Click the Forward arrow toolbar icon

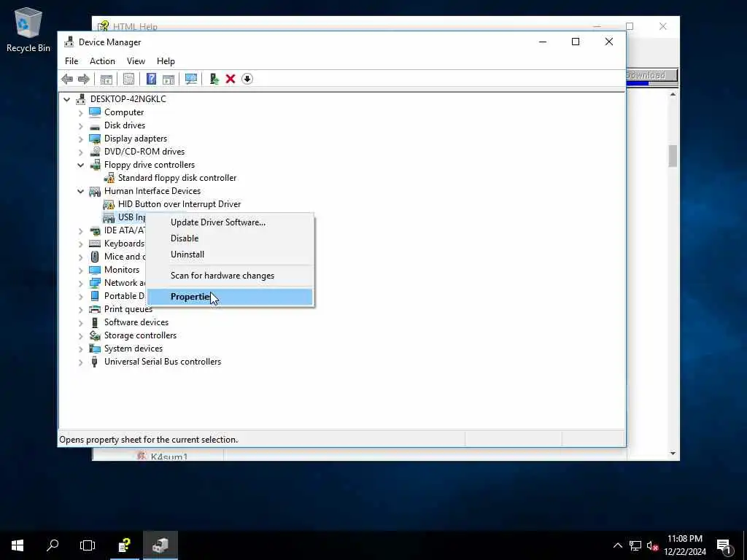(83, 79)
